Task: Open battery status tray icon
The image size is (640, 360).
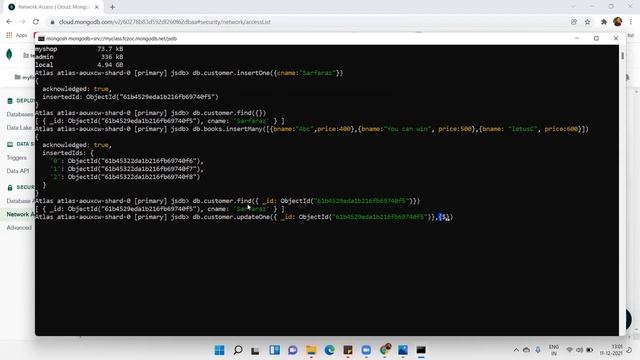Action: point(590,350)
